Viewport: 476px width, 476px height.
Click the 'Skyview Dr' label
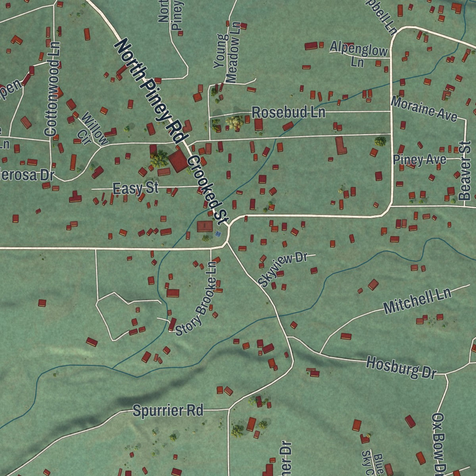coord(282,269)
